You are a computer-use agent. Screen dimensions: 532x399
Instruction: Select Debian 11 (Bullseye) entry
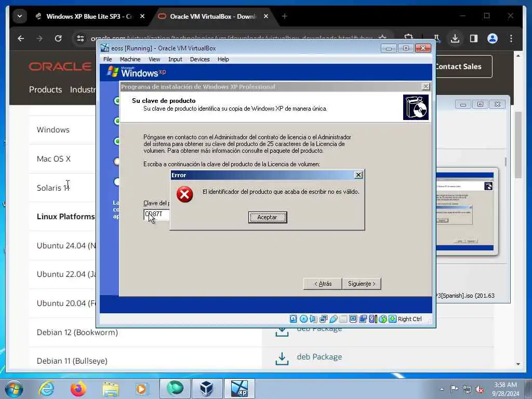72,361
